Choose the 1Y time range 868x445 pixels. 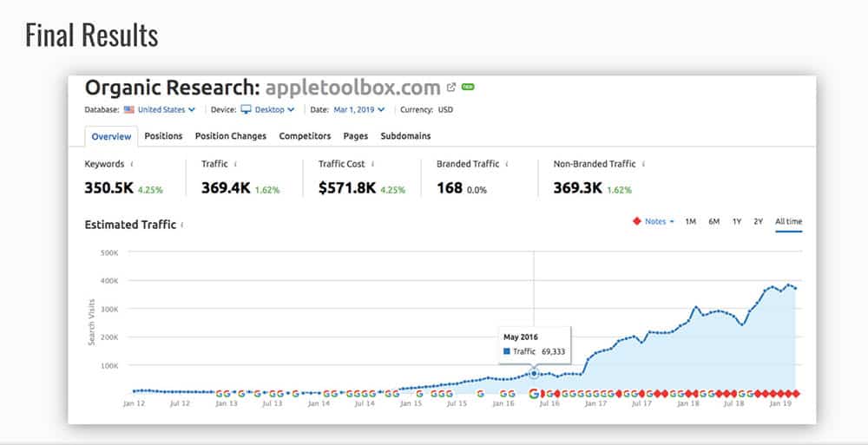[737, 221]
